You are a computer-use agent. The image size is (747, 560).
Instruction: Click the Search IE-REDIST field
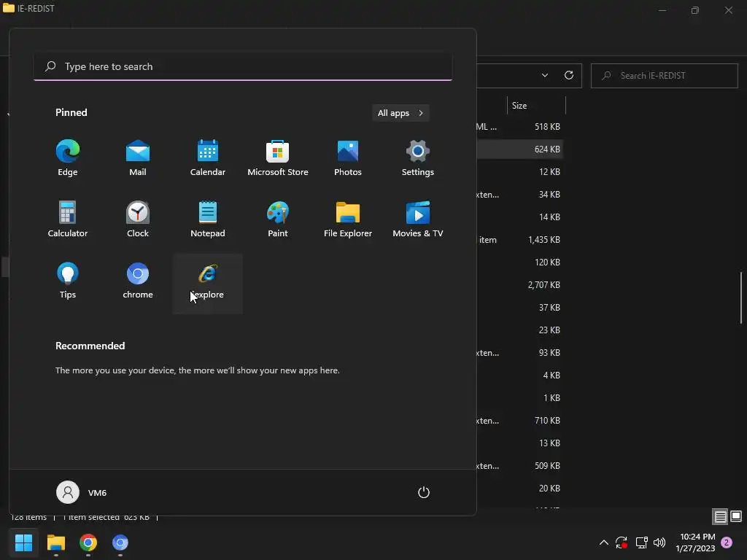click(x=665, y=76)
